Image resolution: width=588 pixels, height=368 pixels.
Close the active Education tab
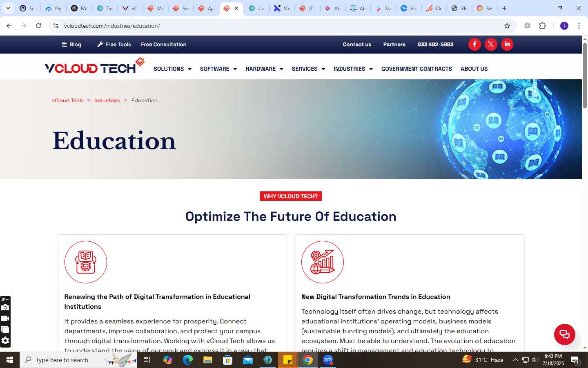tap(236, 8)
